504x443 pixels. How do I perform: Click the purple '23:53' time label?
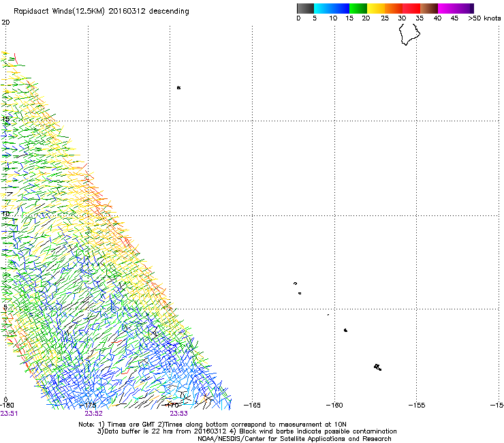pos(178,414)
